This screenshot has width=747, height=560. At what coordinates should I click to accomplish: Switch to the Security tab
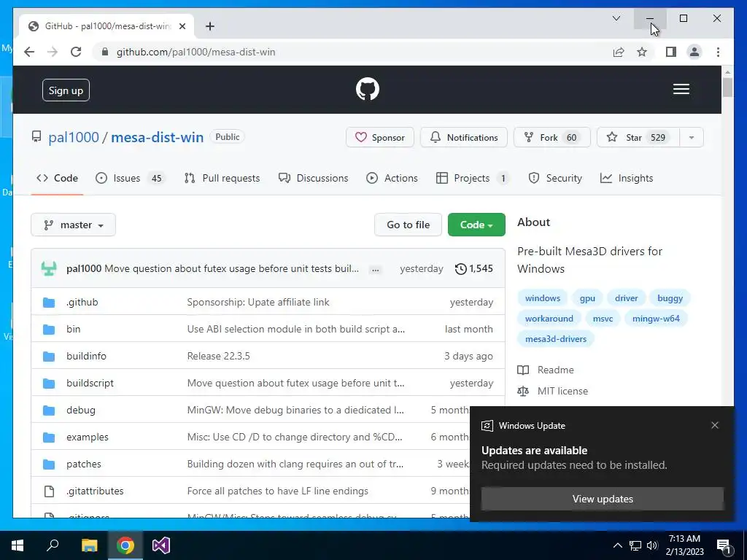(555, 178)
